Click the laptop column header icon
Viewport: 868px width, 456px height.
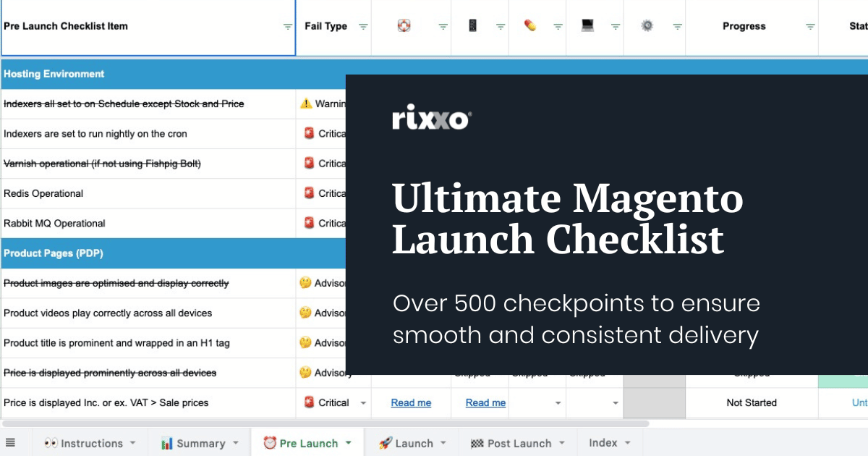pyautogui.click(x=587, y=25)
